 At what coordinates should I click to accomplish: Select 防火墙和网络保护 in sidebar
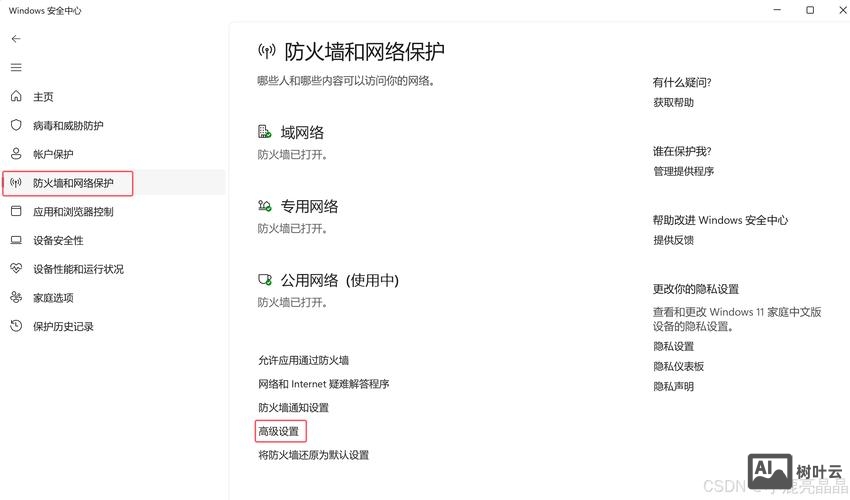point(73,183)
